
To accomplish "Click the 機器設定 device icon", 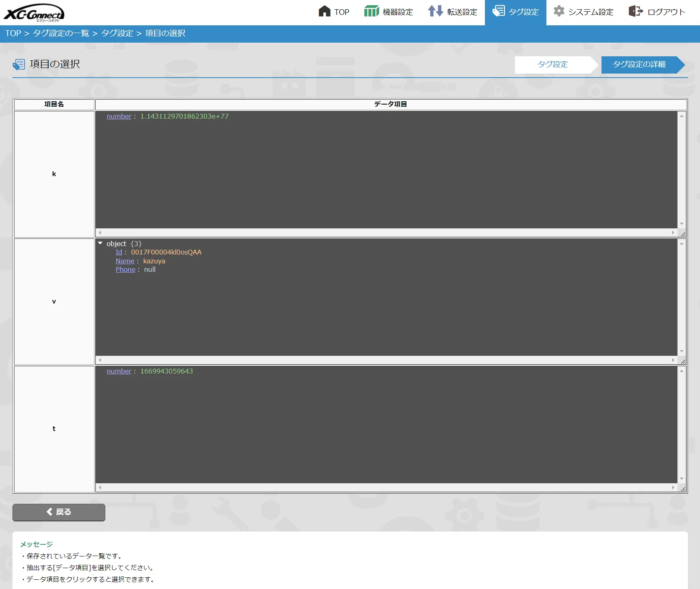I will pos(371,11).
